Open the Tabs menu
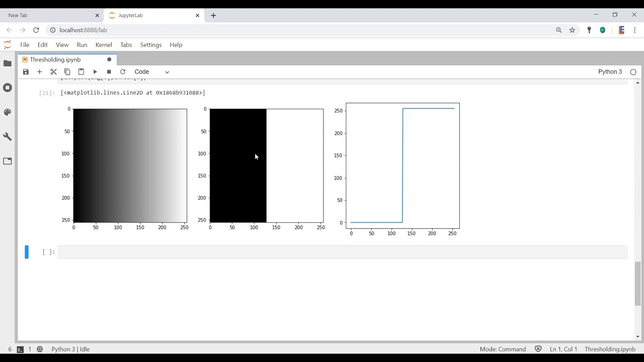 click(126, 45)
